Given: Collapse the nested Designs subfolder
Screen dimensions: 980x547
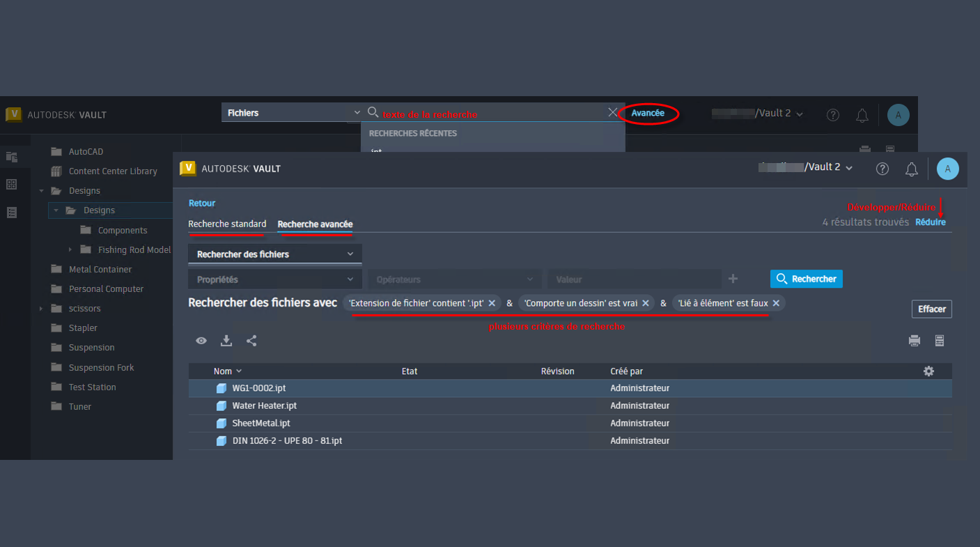Looking at the screenshot, I should [56, 210].
